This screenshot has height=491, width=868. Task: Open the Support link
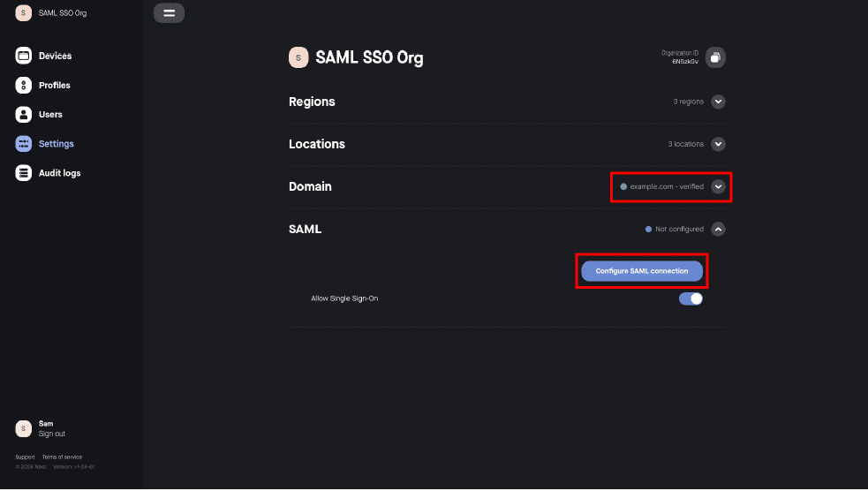(x=25, y=457)
